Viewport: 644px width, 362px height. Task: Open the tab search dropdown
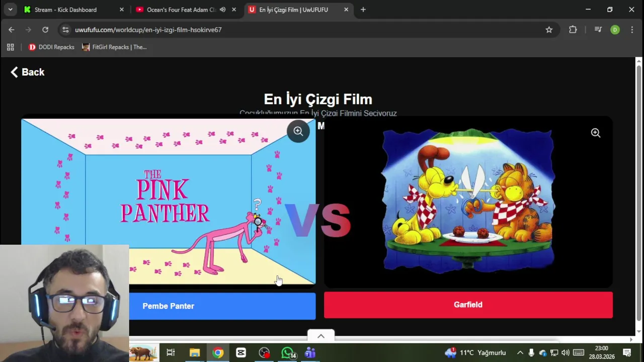(10, 10)
